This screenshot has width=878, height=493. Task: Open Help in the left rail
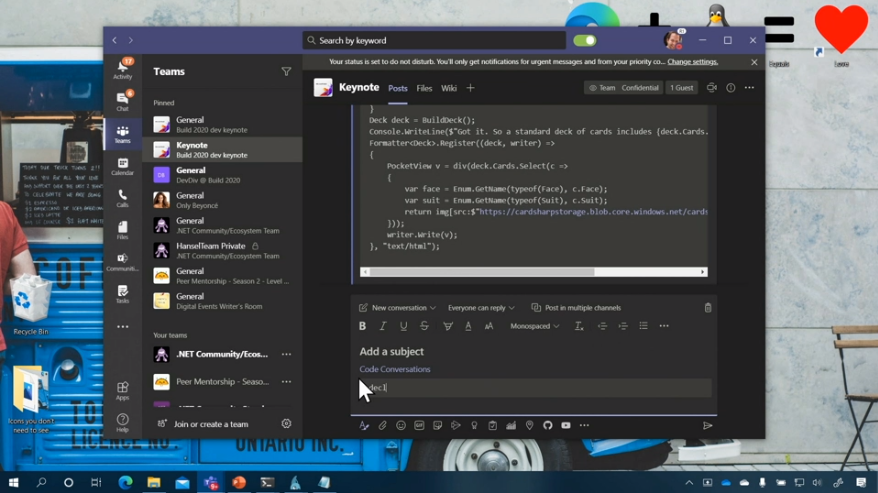click(123, 422)
